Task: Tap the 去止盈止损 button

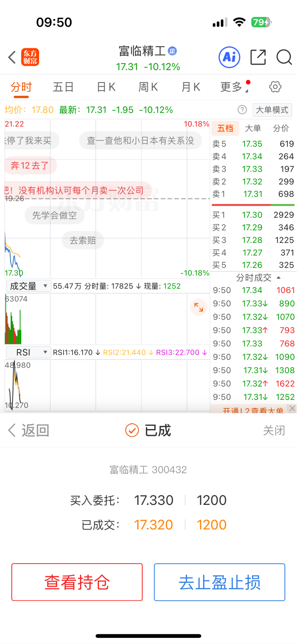Action: pyautogui.click(x=219, y=582)
